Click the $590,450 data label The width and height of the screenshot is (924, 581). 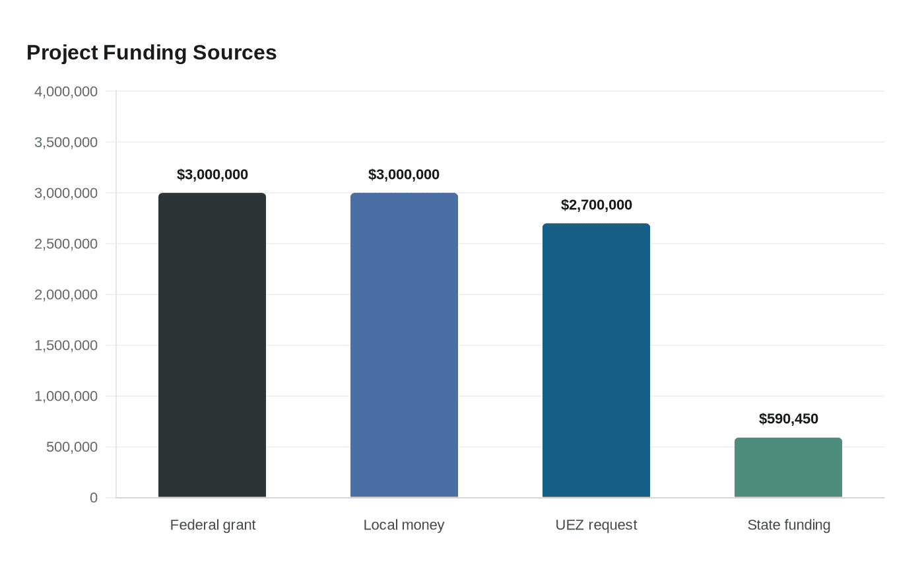pos(789,419)
